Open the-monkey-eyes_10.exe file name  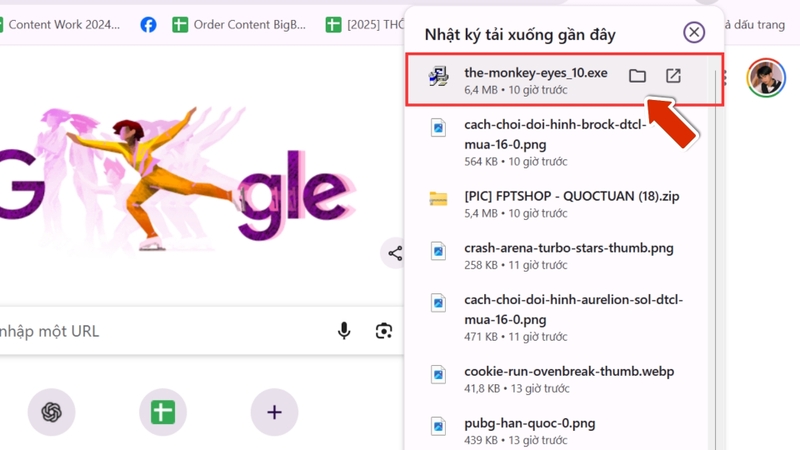[x=536, y=72]
